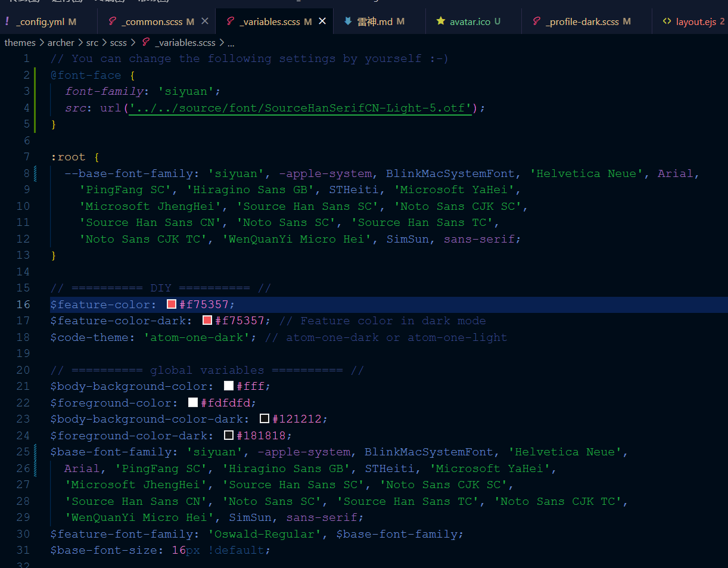Click line number 16 in the gutter
Viewport: 728px width, 568px height.
[23, 304]
